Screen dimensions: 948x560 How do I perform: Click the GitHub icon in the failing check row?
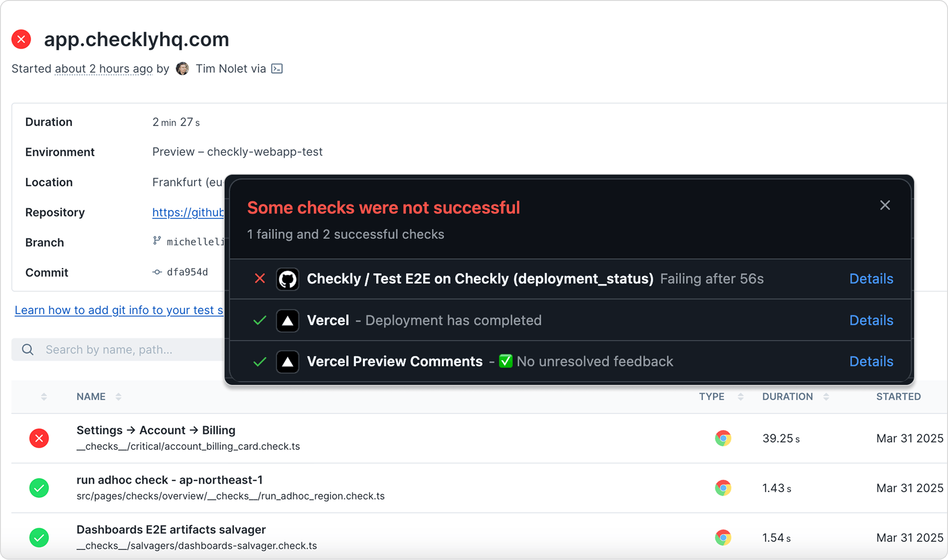287,279
